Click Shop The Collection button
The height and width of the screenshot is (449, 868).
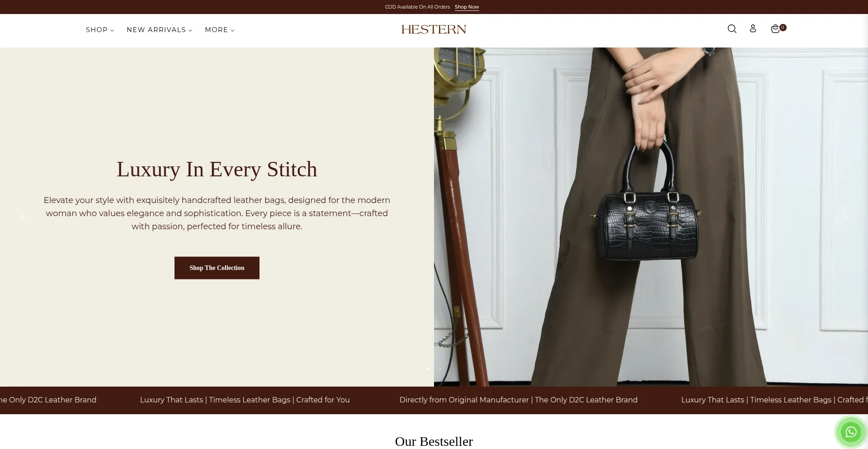tap(217, 268)
